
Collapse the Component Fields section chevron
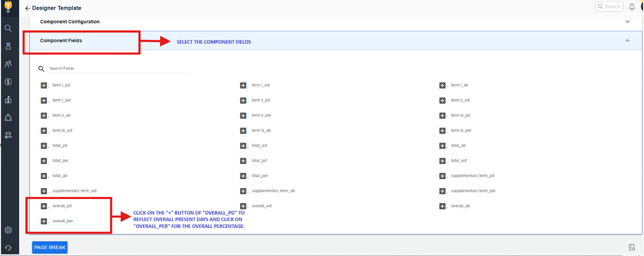[627, 41]
